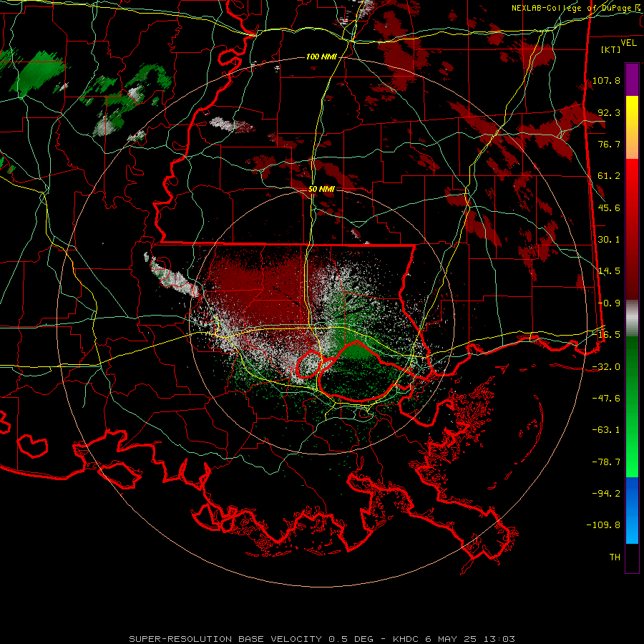Click the 107.8 legend value

pos(606,80)
